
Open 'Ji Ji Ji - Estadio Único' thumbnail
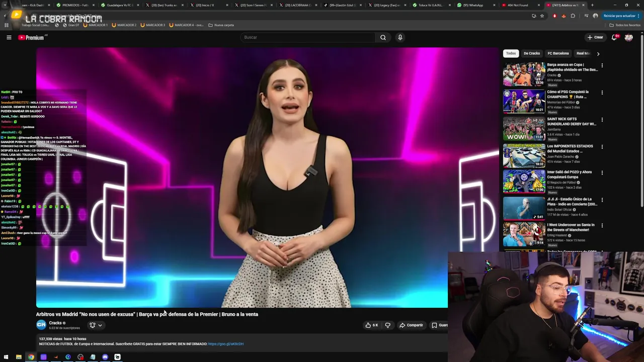pyautogui.click(x=524, y=209)
